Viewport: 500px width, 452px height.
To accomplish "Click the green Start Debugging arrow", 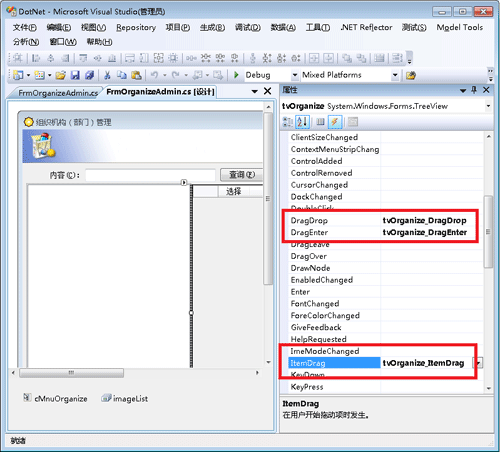I will pyautogui.click(x=236, y=75).
